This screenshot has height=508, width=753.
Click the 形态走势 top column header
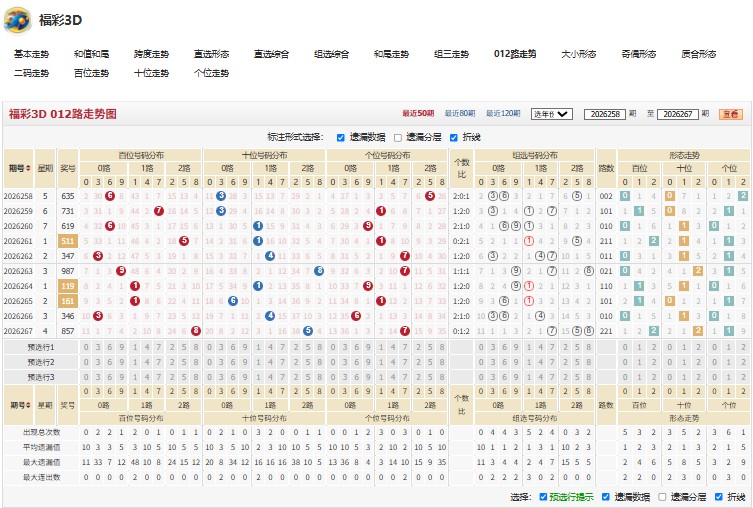(x=684, y=155)
